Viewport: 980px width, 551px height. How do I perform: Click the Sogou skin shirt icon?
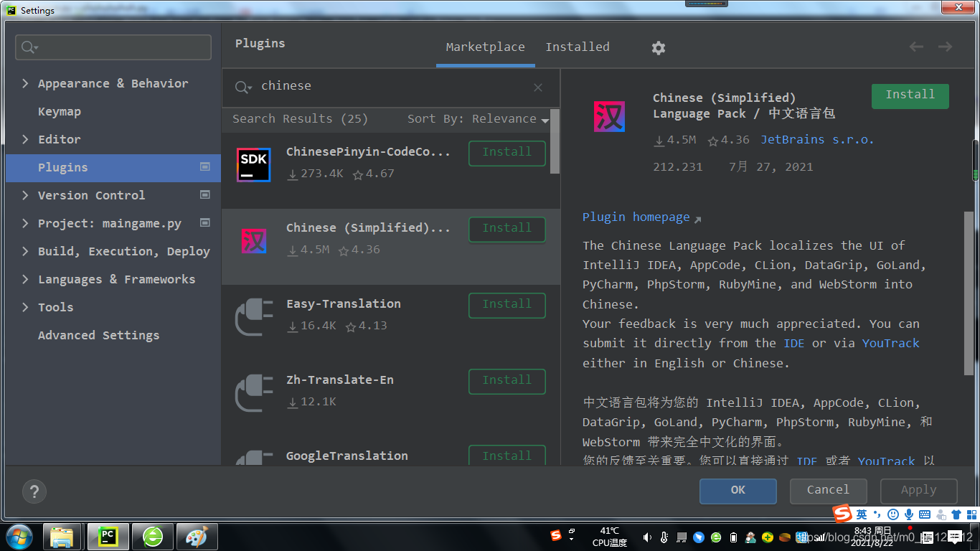click(956, 514)
